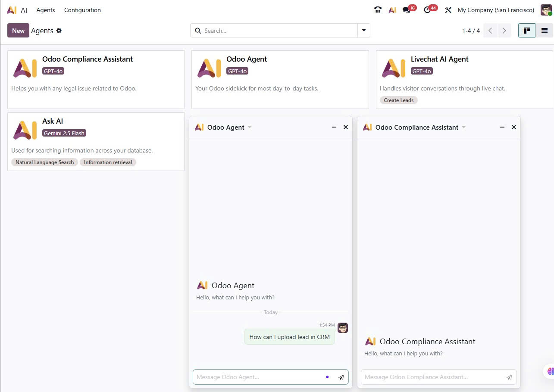The height and width of the screenshot is (392, 554).
Task: Click the New button
Action: [18, 31]
